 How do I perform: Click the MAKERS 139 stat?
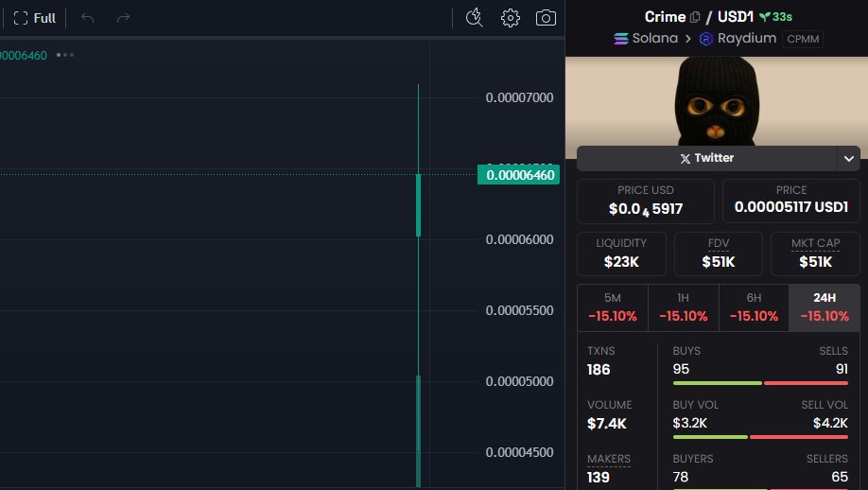pyautogui.click(x=608, y=468)
